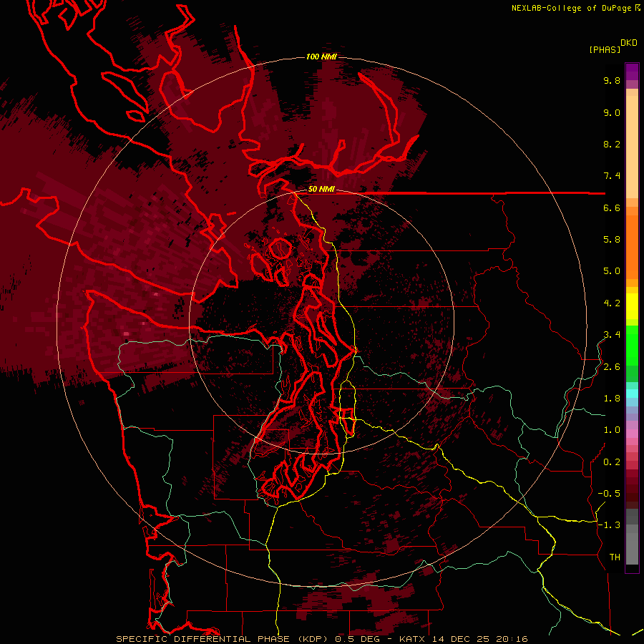Click the KATX station identifier in caption
This screenshot has height=644, width=644.
(413, 639)
